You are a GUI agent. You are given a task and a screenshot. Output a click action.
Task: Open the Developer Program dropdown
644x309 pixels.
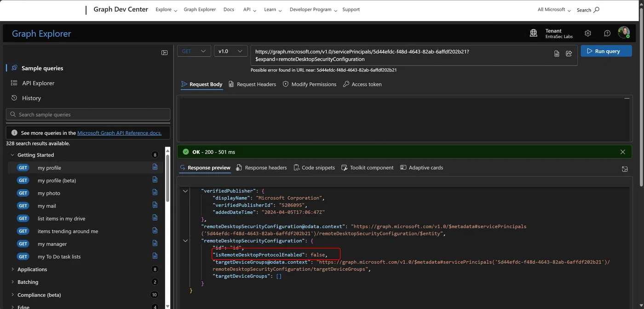(x=313, y=10)
